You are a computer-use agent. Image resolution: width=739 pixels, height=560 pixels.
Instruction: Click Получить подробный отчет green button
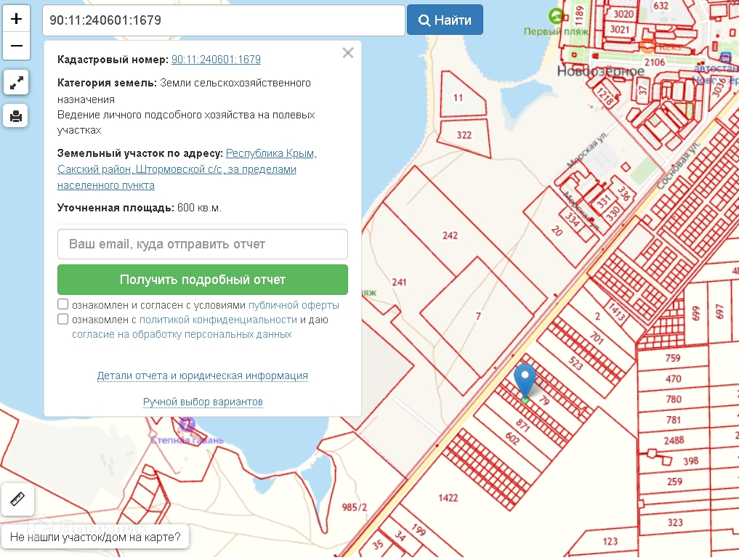pos(203,280)
